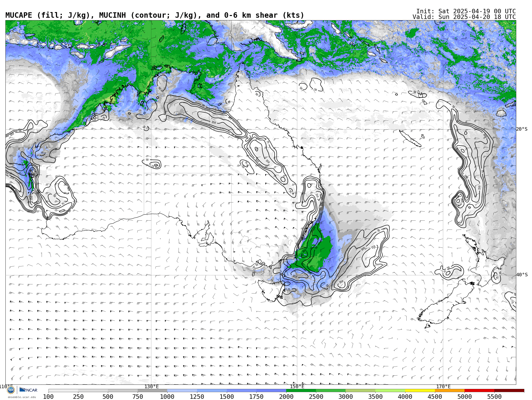
Task: Click the 40°S latitude label
Action: coord(522,275)
